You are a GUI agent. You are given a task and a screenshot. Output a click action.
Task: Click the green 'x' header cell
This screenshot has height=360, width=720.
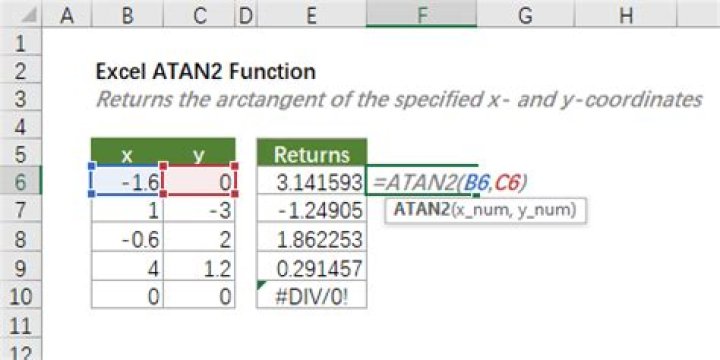point(127,153)
